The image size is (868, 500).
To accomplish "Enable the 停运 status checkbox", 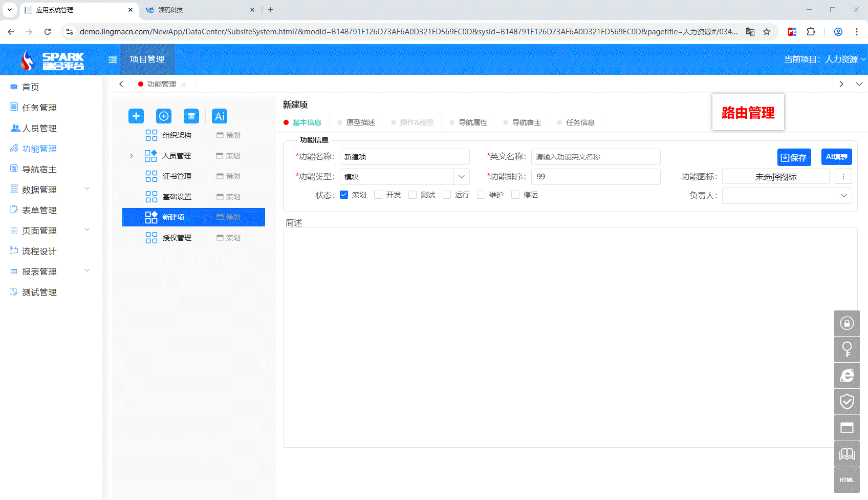I will pos(515,195).
